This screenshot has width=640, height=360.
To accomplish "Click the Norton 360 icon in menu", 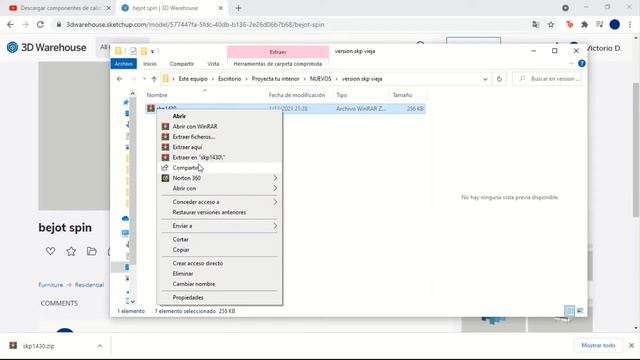I will [165, 178].
